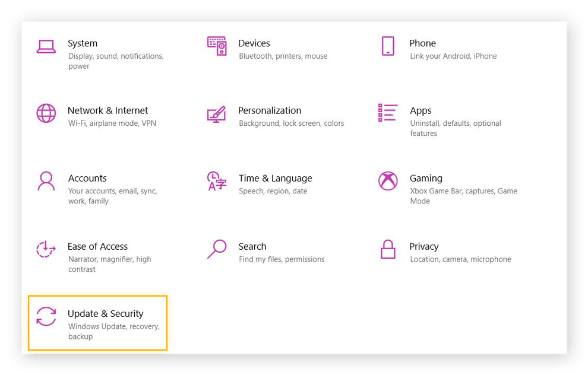Click the Time & Language icon
The width and height of the screenshot is (588, 375).
pyautogui.click(x=217, y=181)
